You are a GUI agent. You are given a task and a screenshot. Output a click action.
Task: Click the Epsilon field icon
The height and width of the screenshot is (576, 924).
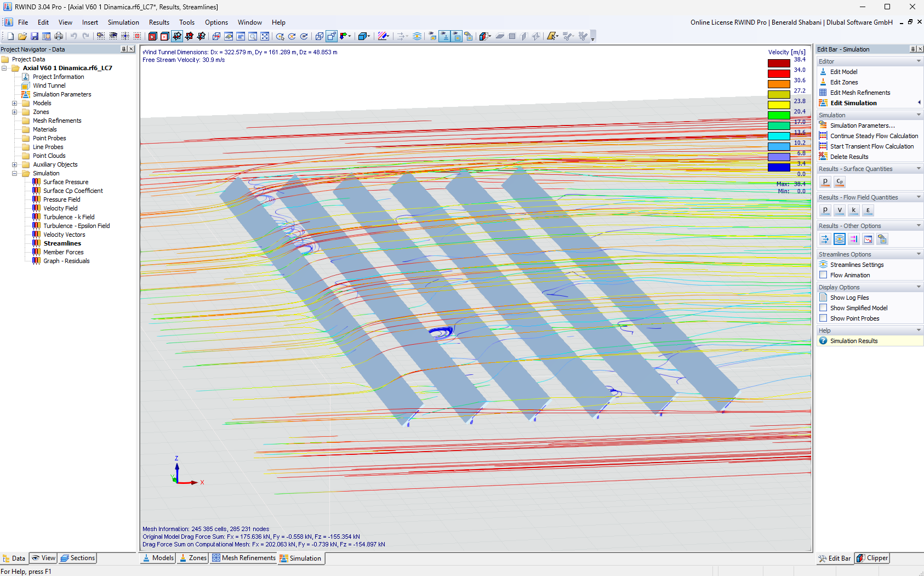[868, 210]
